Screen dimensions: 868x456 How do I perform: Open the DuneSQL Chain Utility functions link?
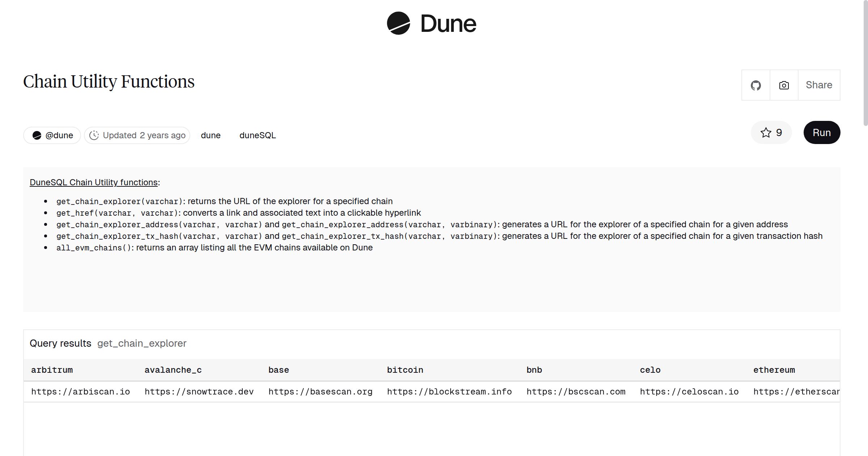click(x=94, y=182)
